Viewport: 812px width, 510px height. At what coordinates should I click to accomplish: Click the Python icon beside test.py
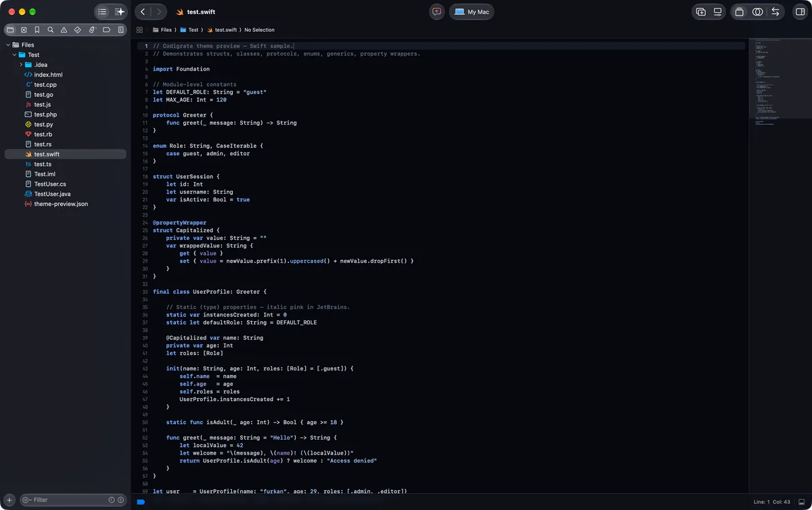click(x=28, y=125)
